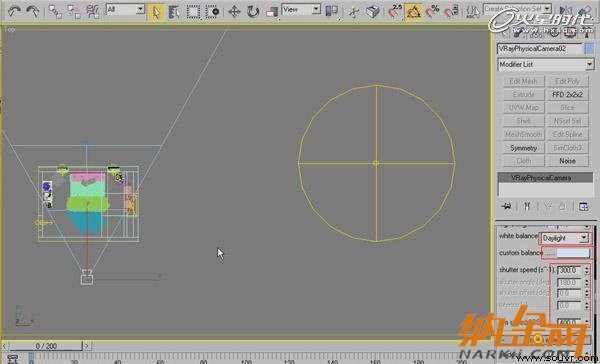Screen dimensions: 600x364
Task: Choose the Rectangular Selection Region tool
Action: [193, 12]
